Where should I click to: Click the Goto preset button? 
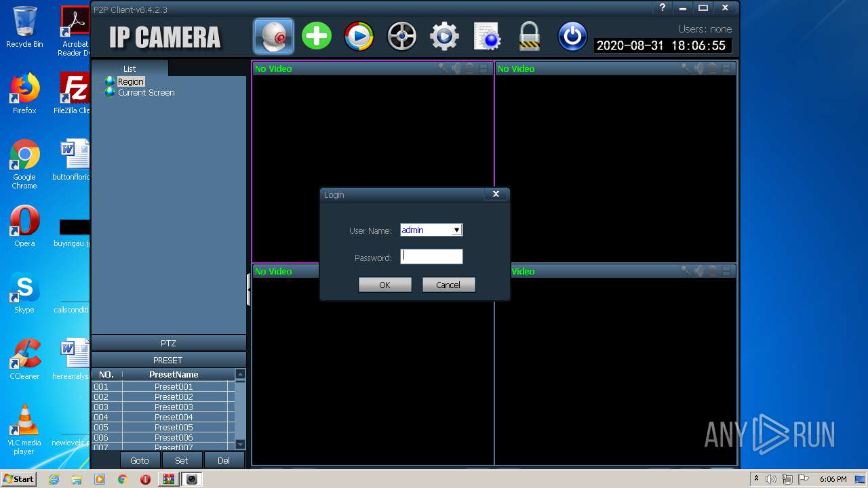coord(140,460)
